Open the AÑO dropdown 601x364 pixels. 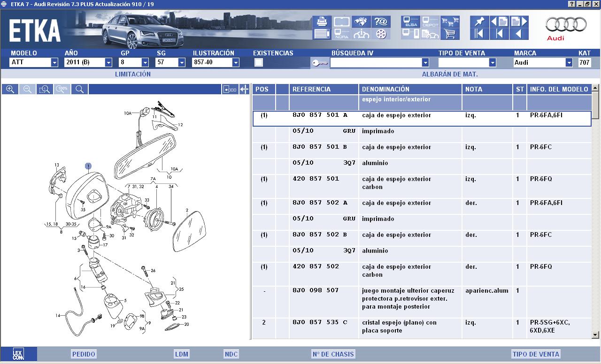pos(108,62)
